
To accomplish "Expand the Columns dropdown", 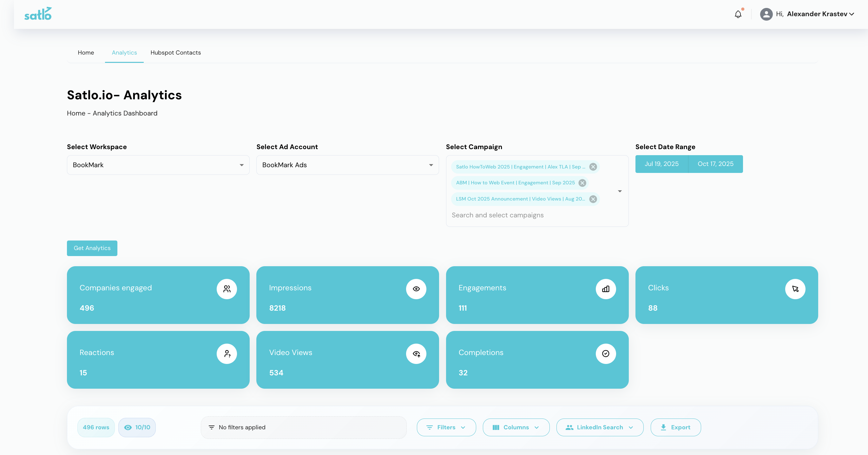I will [516, 427].
